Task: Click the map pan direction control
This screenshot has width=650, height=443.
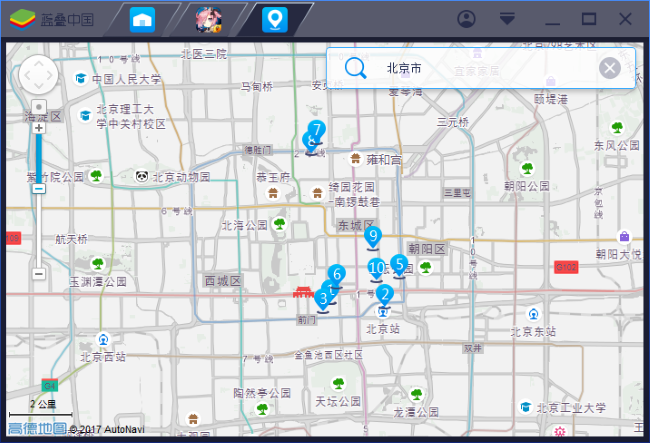Action: pos(38,75)
